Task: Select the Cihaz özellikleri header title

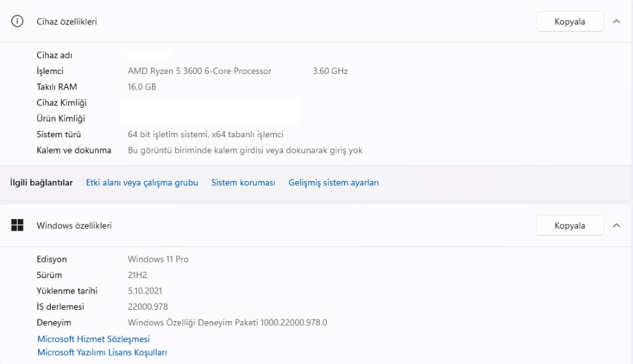Action: click(67, 21)
